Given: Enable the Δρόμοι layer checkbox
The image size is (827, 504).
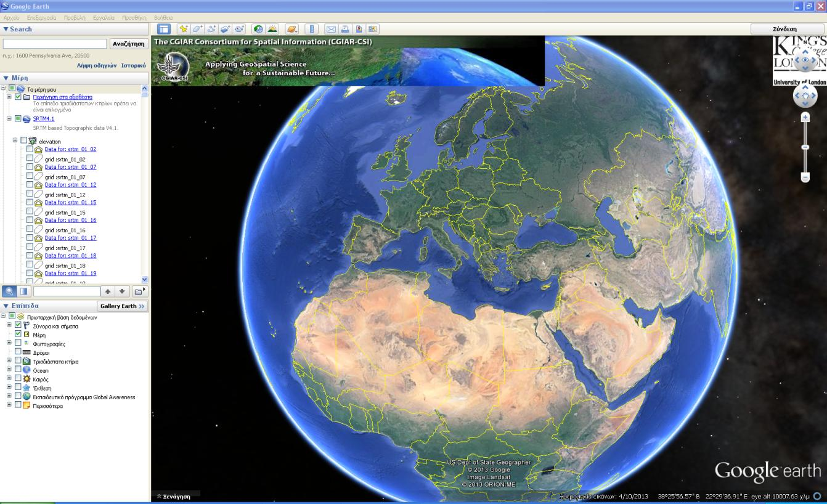Looking at the screenshot, I should point(18,352).
